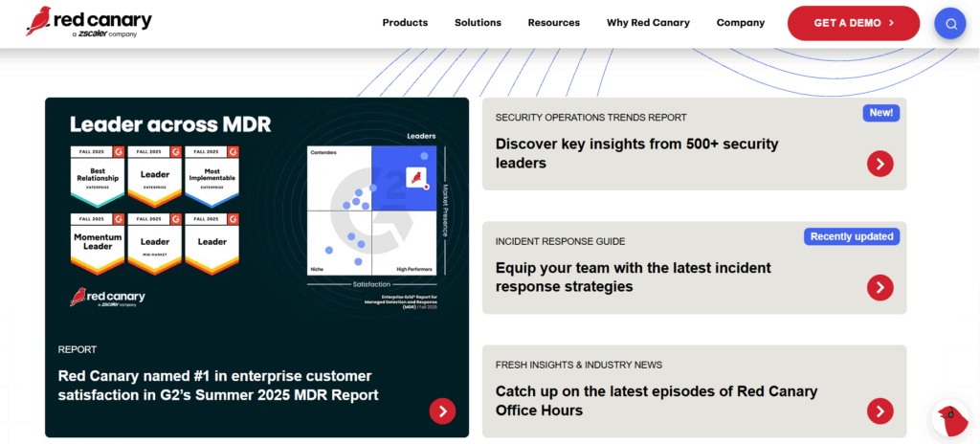Open 'Catch up on latest episodes' link
The width and height of the screenshot is (980, 444).
point(657,401)
